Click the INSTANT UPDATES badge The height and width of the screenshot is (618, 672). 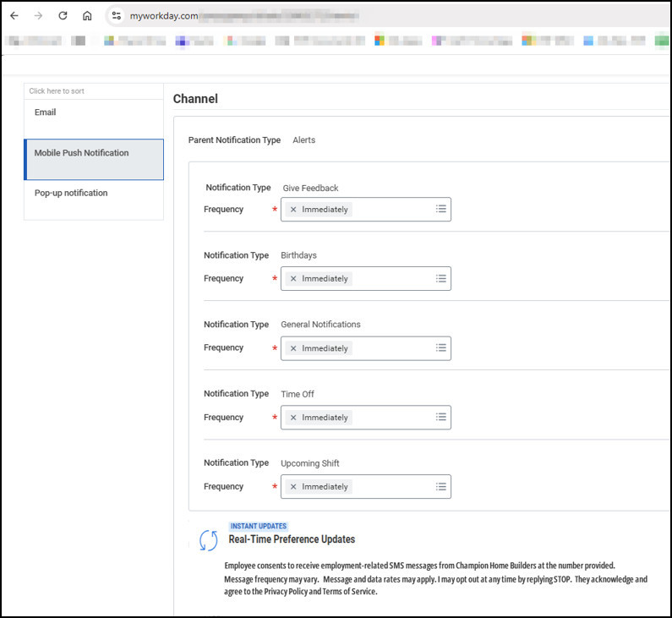[x=259, y=527]
